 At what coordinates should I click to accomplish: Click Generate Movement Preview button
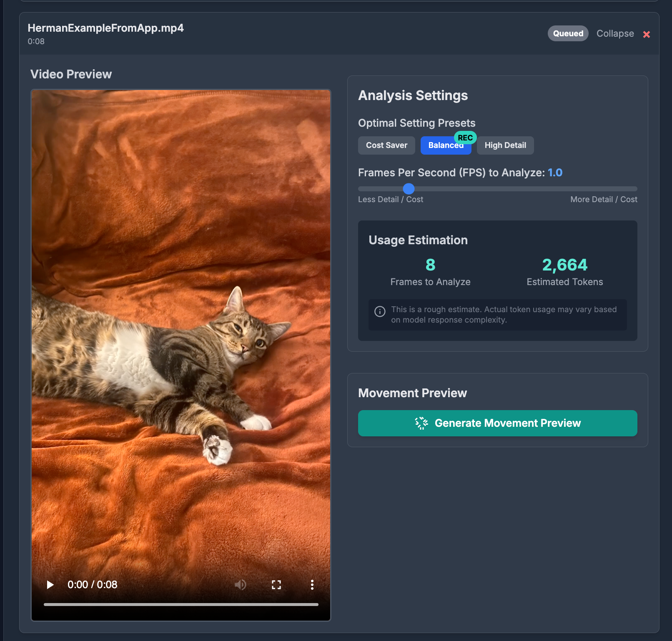point(497,423)
